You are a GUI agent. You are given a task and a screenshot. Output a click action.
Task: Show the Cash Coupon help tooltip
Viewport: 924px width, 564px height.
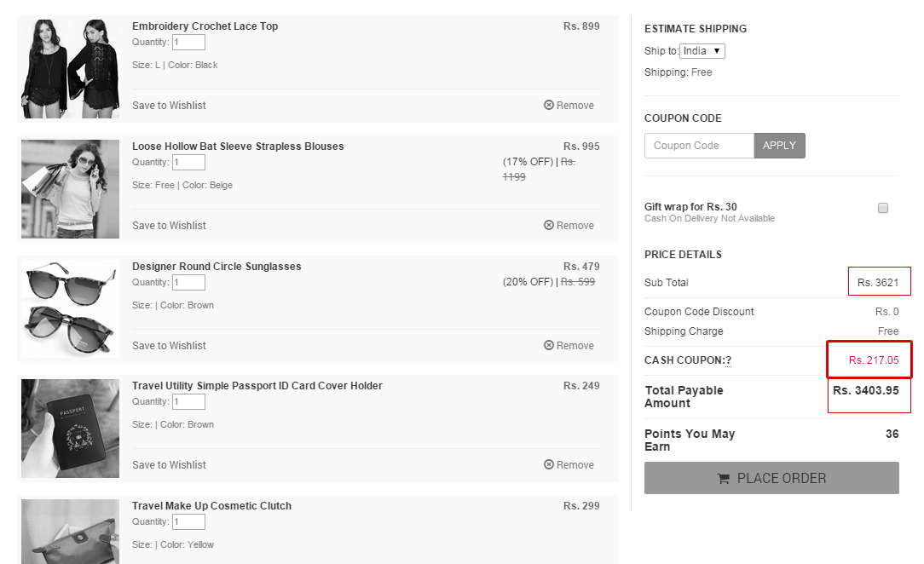pyautogui.click(x=728, y=360)
